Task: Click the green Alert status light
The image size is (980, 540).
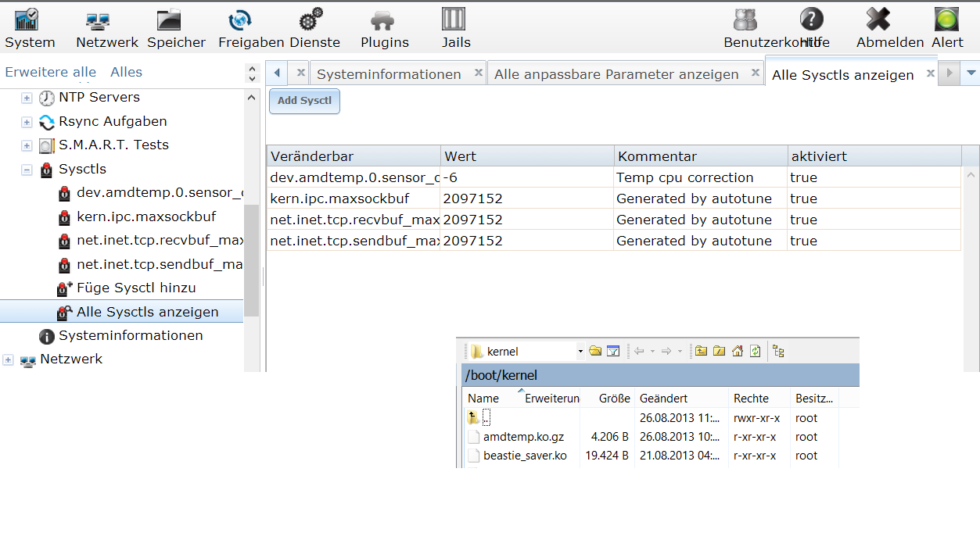Action: tap(946, 20)
